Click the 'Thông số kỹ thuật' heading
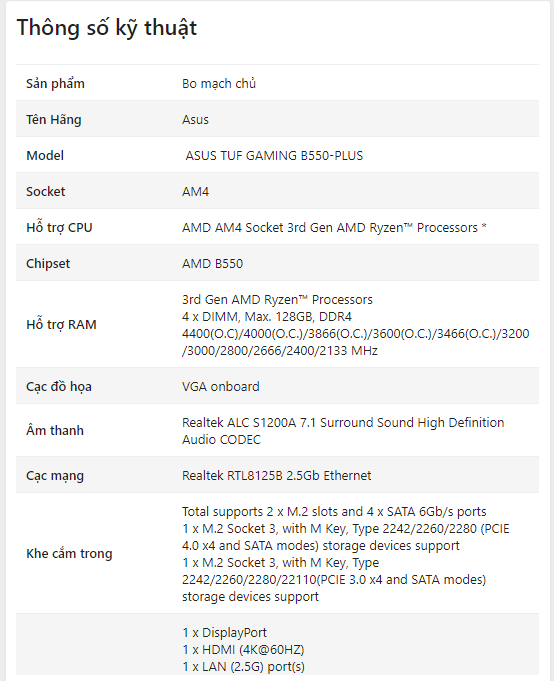The width and height of the screenshot is (554, 681). point(106,28)
